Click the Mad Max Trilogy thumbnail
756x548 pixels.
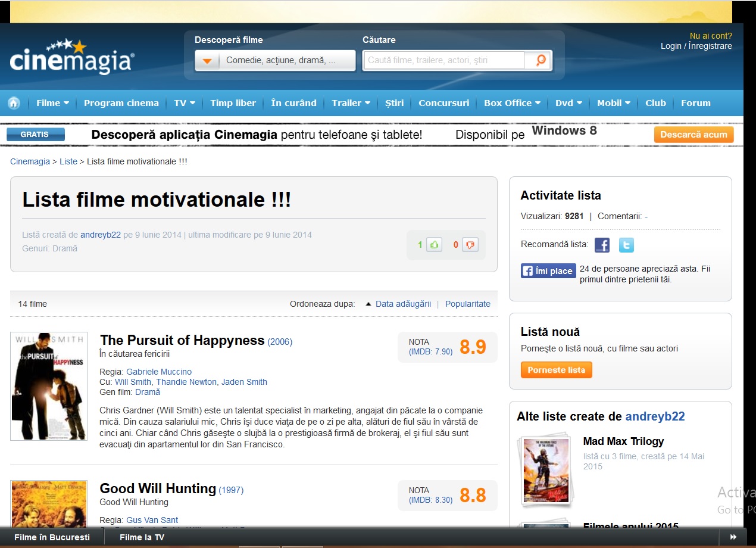click(546, 471)
